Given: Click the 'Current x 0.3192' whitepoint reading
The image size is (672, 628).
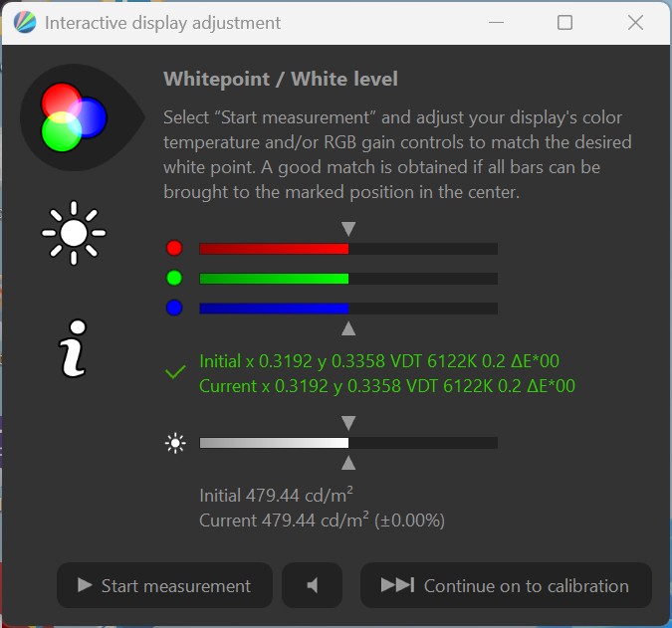Looking at the screenshot, I should pyautogui.click(x=387, y=386).
